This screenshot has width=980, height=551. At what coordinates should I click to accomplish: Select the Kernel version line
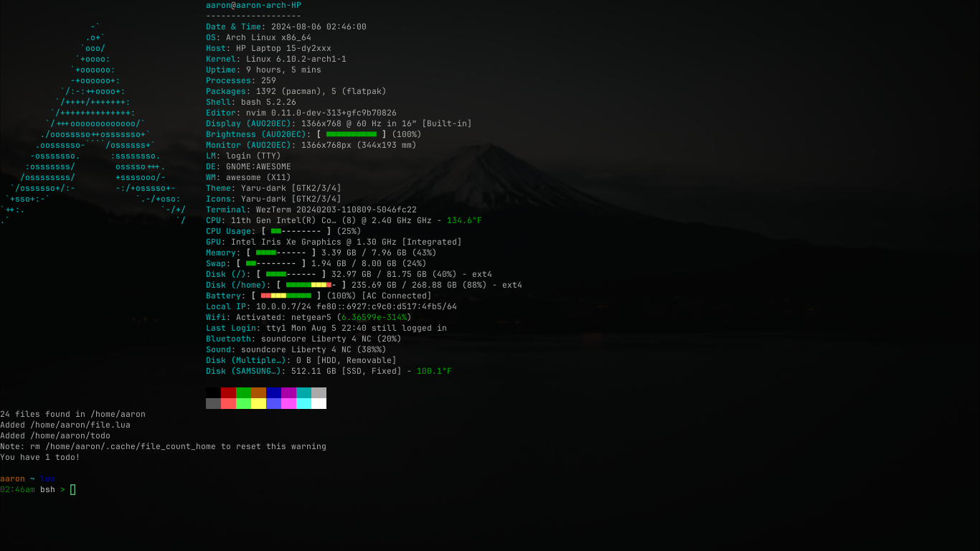click(x=276, y=59)
